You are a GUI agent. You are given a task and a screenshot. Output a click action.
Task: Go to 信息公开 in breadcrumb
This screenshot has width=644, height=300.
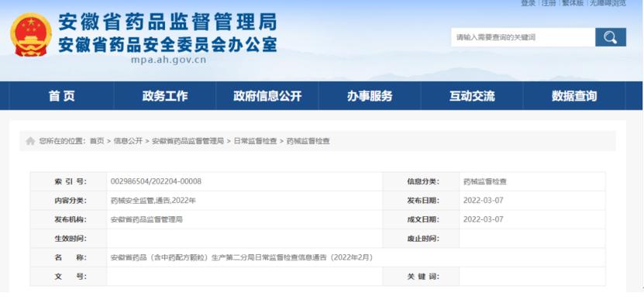click(128, 141)
